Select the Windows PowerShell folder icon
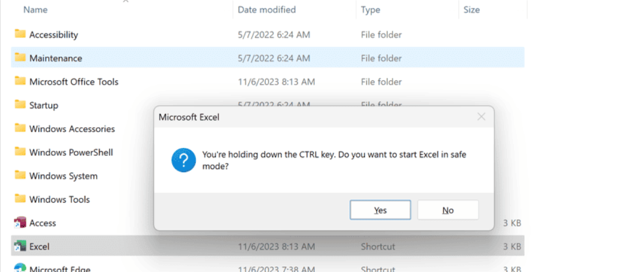Viewport: 644px width, 272px height. coord(20,152)
